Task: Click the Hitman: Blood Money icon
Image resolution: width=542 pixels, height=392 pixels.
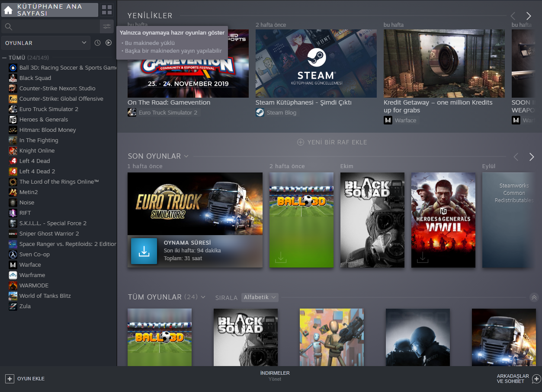Action: pyautogui.click(x=13, y=130)
